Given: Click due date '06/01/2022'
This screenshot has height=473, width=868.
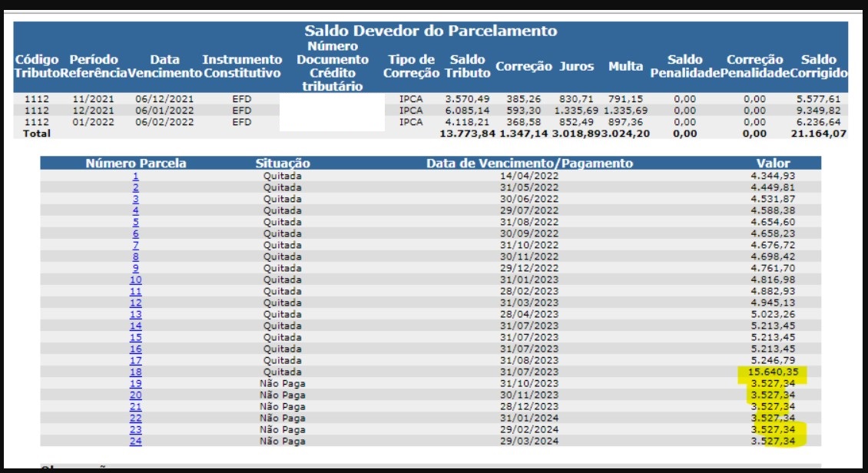Looking at the screenshot, I should pyautogui.click(x=164, y=111).
